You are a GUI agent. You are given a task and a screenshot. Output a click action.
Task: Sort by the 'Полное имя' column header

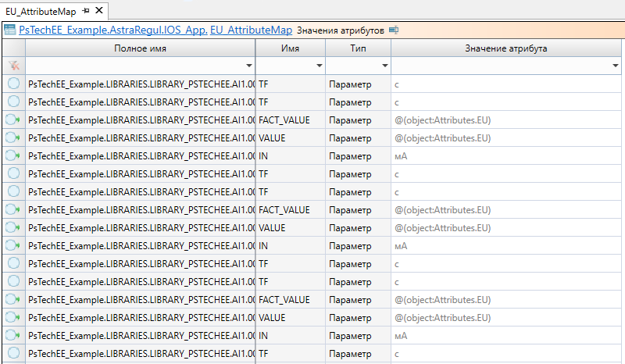tap(140, 48)
